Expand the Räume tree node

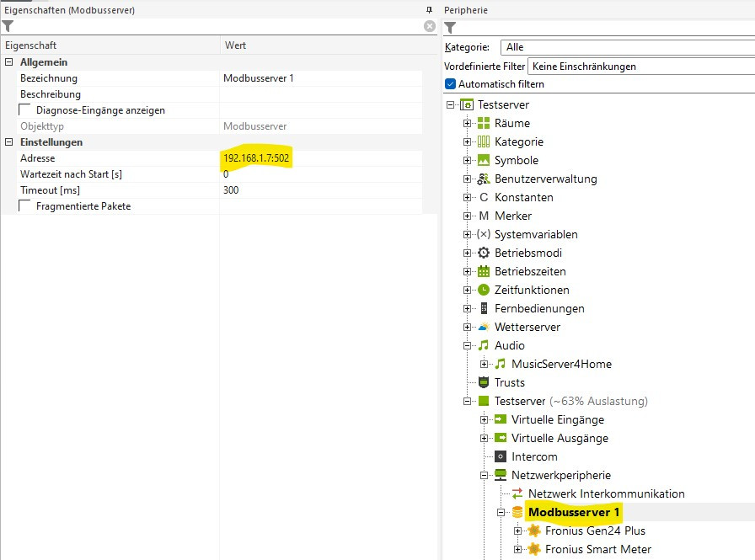click(x=468, y=123)
